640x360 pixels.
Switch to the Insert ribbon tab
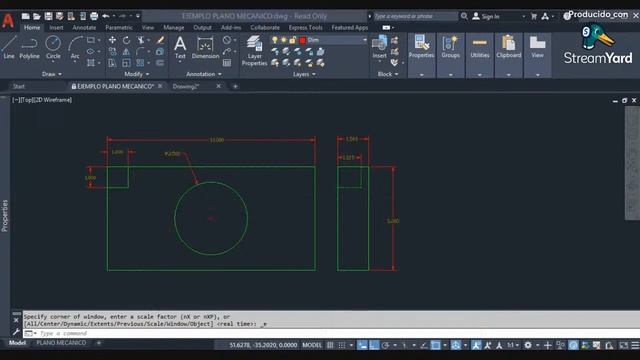pos(56,28)
